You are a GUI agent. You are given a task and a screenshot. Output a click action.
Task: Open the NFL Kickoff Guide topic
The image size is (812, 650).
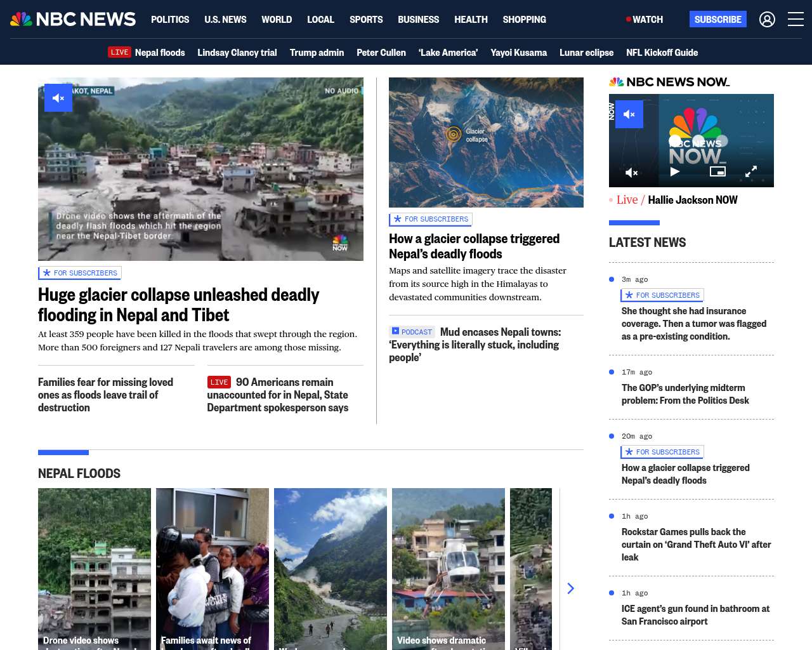662,53
